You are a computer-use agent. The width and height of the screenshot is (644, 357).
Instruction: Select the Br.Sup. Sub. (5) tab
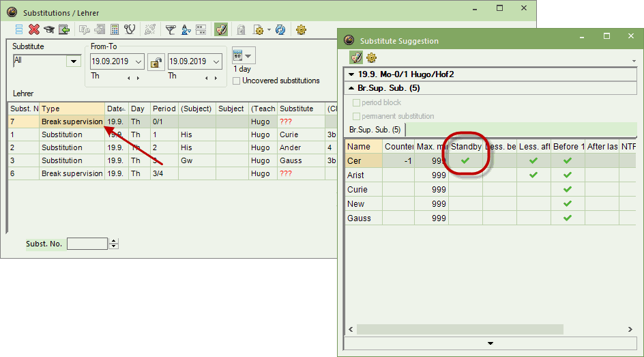point(375,130)
